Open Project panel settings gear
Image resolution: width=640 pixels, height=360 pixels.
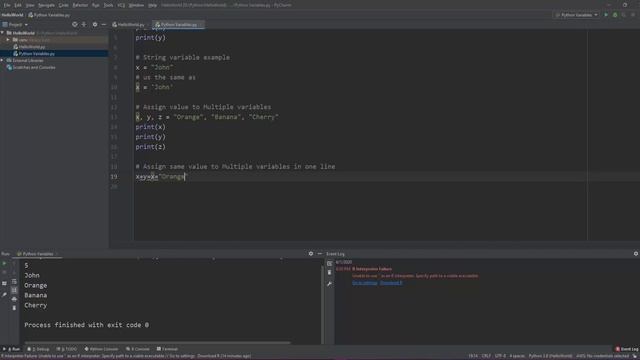click(95, 24)
